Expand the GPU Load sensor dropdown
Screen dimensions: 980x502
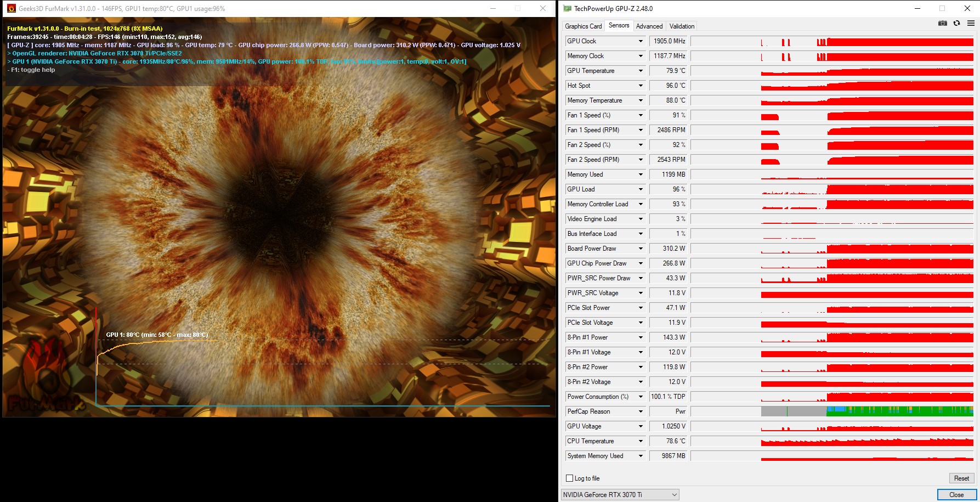[x=641, y=189]
